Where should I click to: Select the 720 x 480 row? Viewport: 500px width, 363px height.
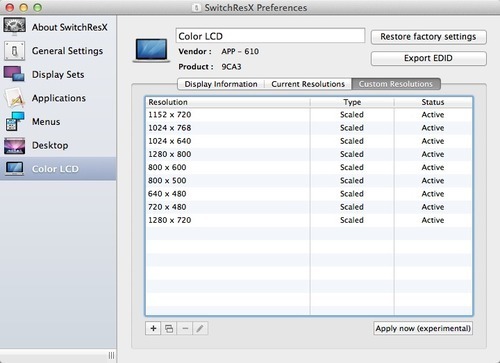[309, 207]
